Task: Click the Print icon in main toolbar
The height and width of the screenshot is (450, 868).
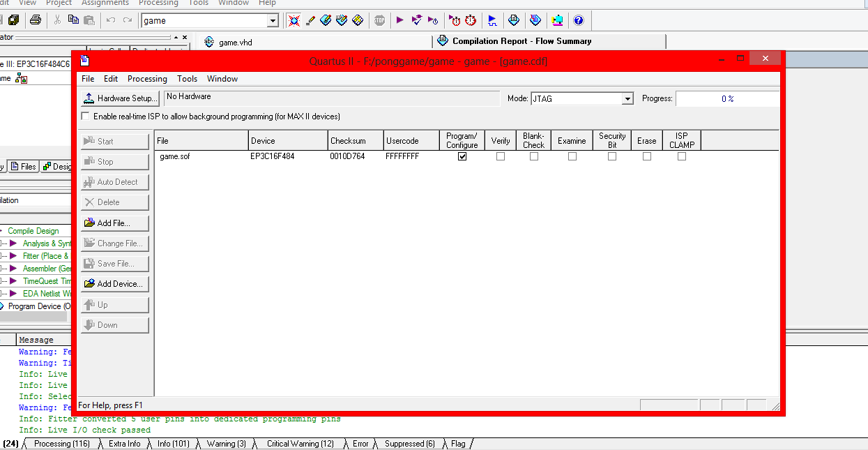Action: (x=36, y=20)
